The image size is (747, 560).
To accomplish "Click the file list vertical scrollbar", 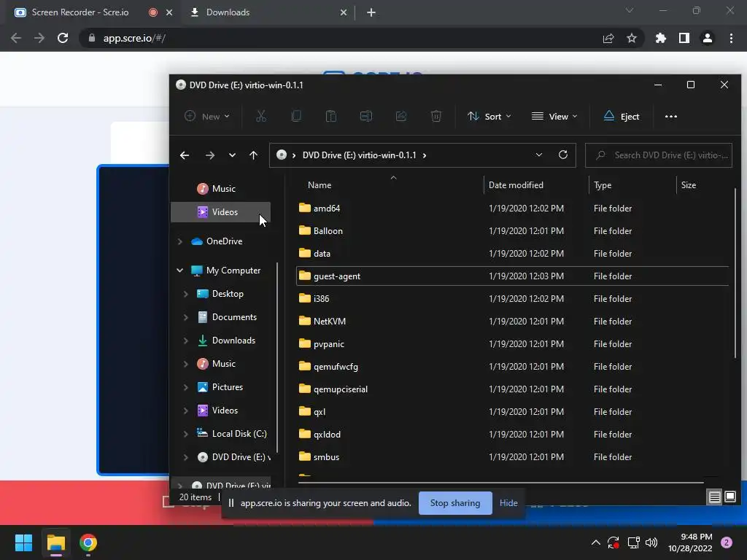I will (x=735, y=274).
